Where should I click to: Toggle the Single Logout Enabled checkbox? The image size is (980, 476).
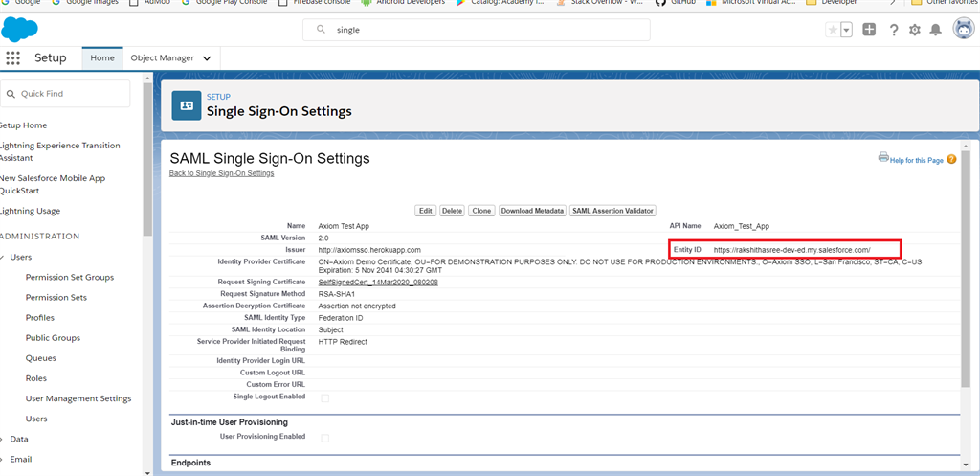point(324,397)
